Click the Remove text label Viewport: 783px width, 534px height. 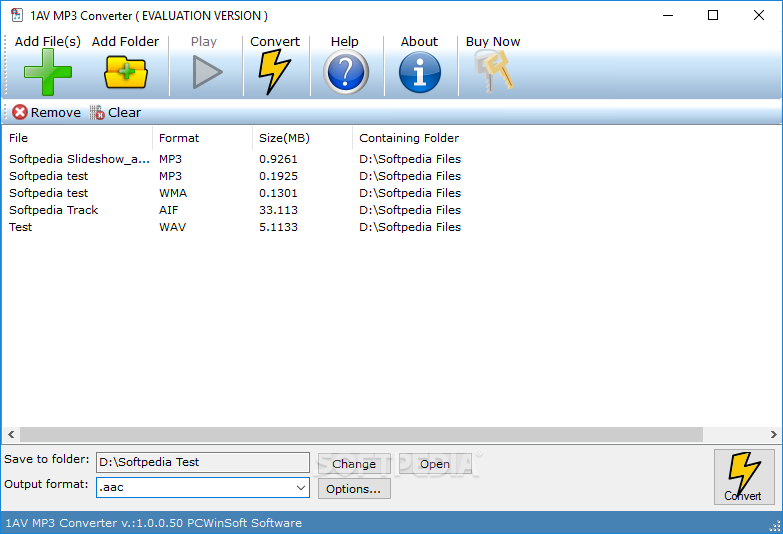(x=55, y=112)
